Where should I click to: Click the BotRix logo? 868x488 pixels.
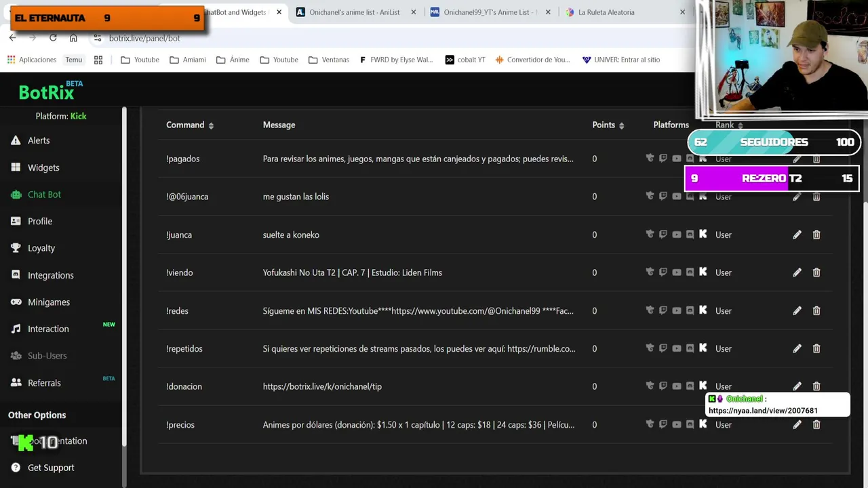coord(50,90)
